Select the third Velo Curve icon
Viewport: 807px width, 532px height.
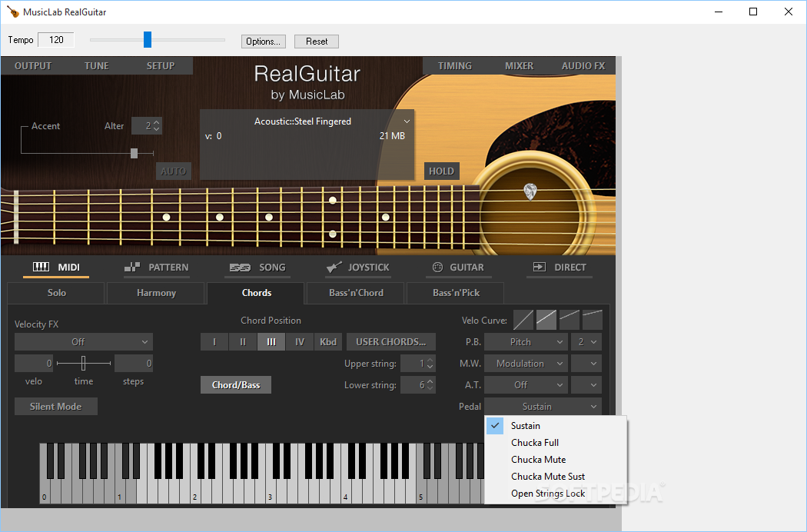(570, 320)
